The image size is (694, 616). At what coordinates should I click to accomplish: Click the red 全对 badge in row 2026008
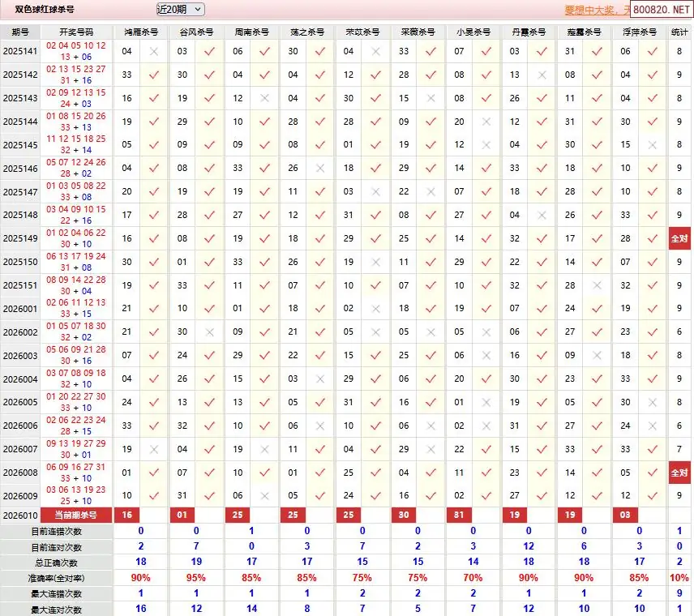(x=679, y=473)
